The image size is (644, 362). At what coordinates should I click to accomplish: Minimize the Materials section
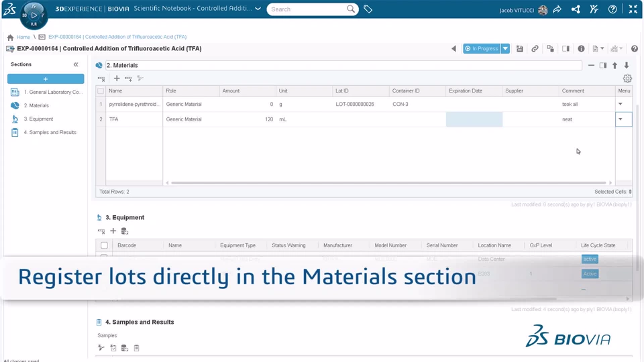coord(591,65)
